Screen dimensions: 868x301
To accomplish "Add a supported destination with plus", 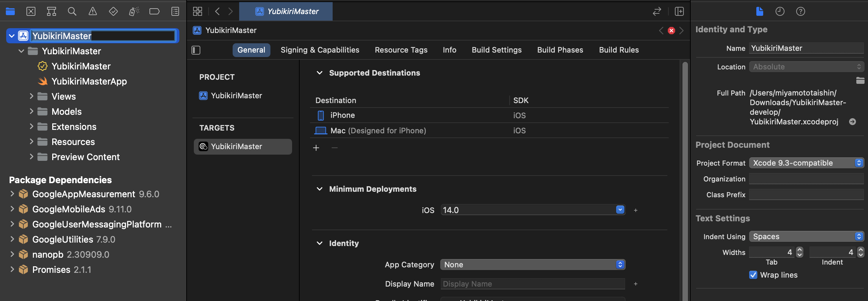I will click(316, 148).
